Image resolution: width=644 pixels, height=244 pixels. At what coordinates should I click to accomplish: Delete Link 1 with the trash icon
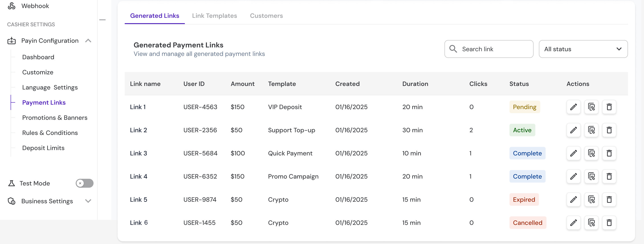(609, 107)
